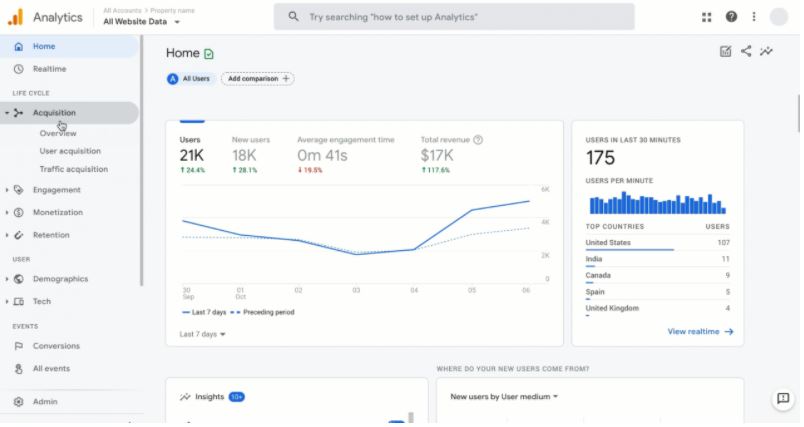Click the customize report edit icon

point(725,52)
